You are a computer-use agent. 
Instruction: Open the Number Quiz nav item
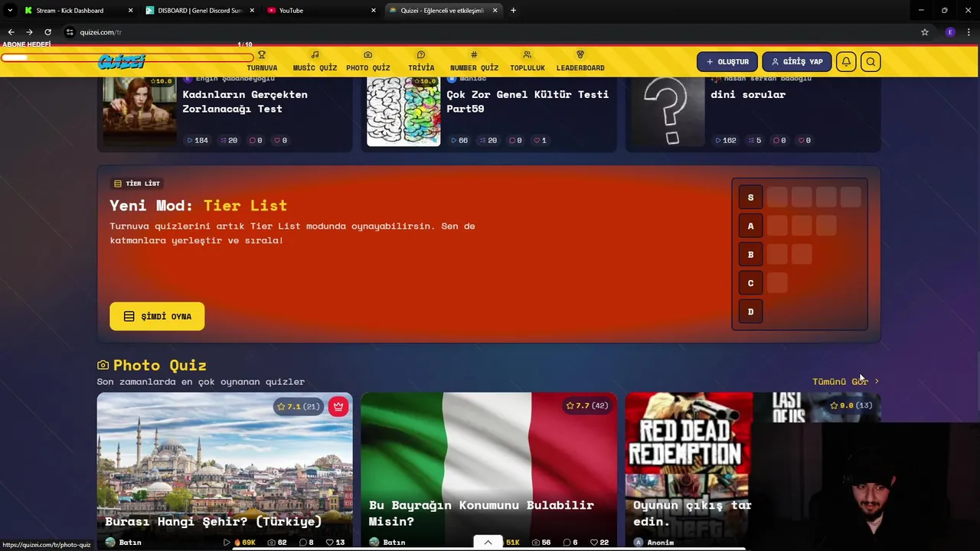pyautogui.click(x=474, y=61)
